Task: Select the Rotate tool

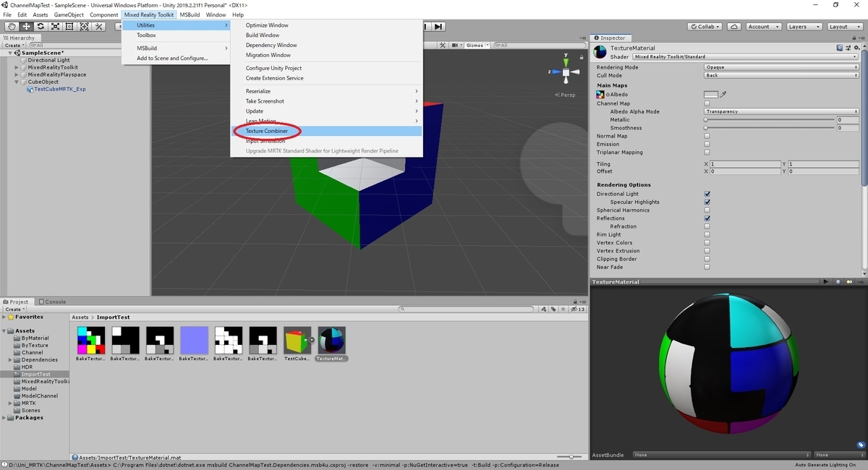Action: point(41,27)
